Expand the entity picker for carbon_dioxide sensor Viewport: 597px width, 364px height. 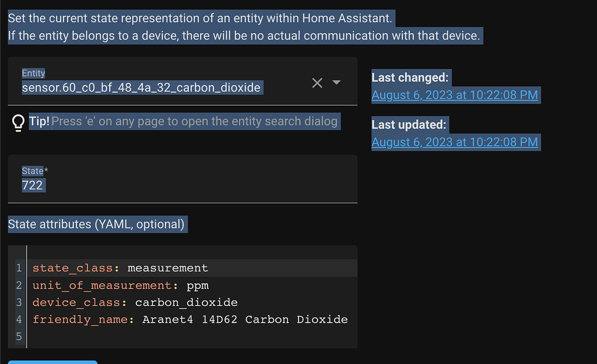click(x=337, y=83)
